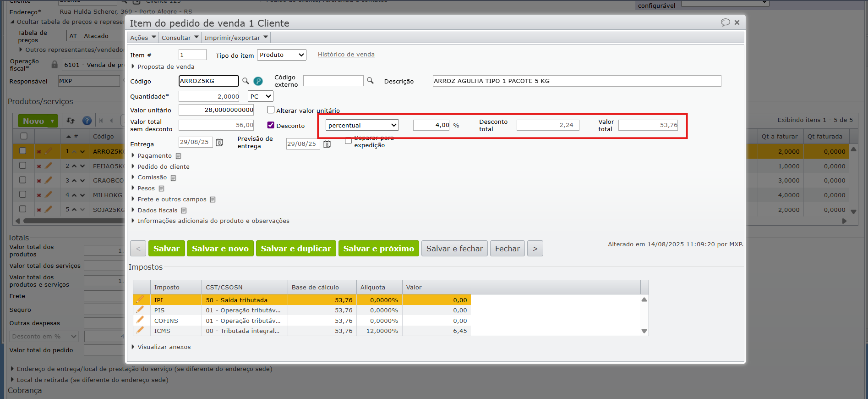Open the Entrega date calendar icon

coord(219,143)
